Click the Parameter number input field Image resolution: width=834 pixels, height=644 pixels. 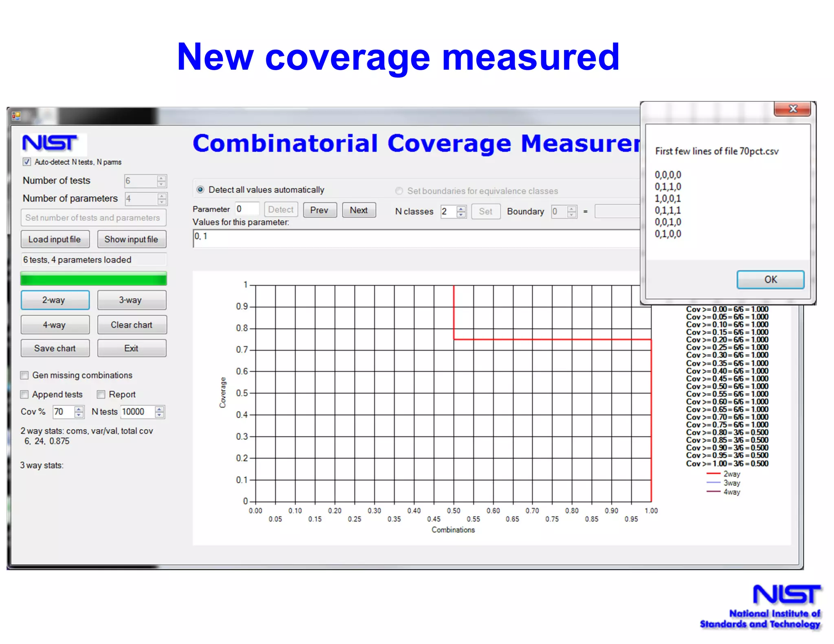(x=247, y=209)
